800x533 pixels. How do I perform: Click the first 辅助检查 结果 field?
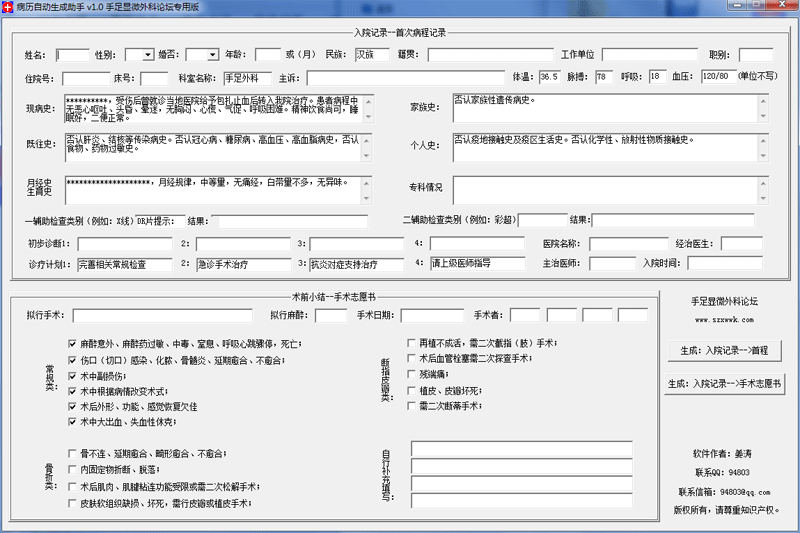pos(290,221)
